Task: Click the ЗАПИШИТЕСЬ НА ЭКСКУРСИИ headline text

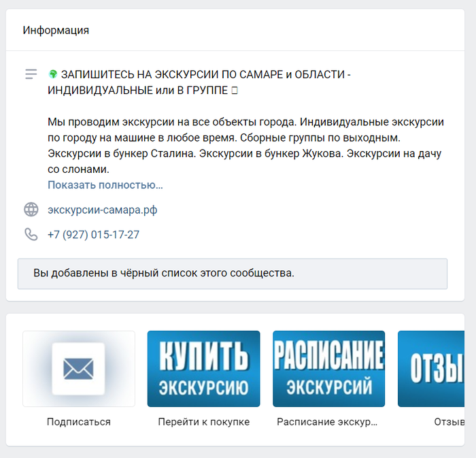Action: pos(199,82)
